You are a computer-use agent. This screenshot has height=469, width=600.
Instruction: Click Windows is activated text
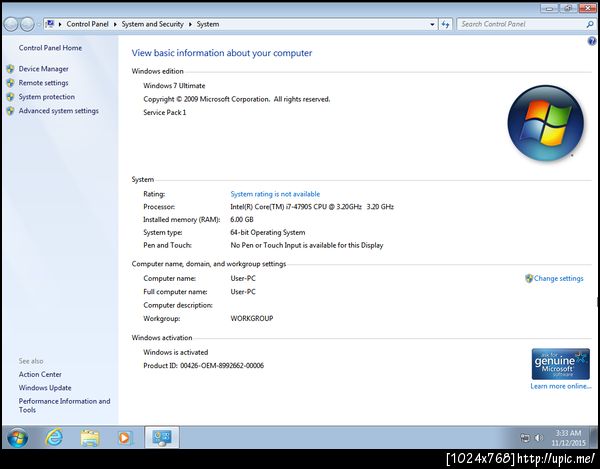coord(176,352)
